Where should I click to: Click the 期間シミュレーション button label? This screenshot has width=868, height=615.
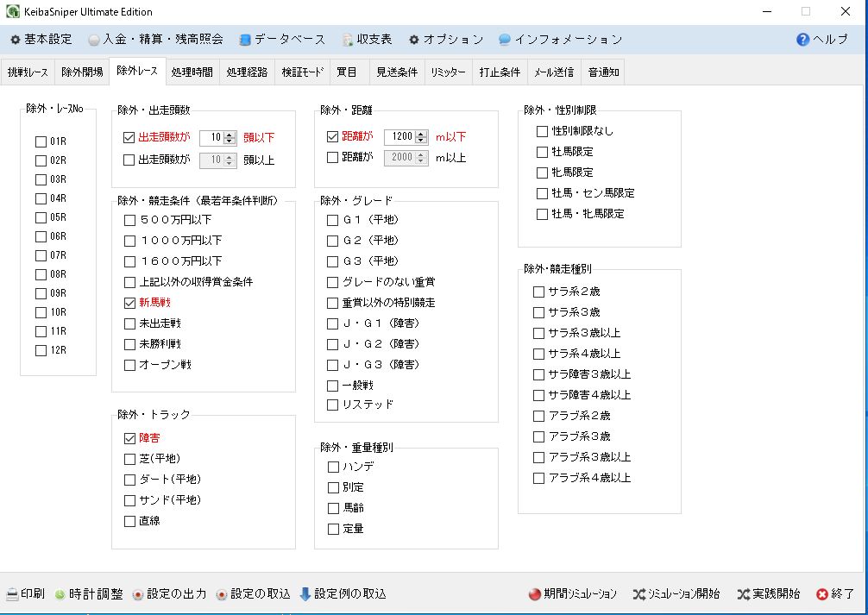point(580,594)
